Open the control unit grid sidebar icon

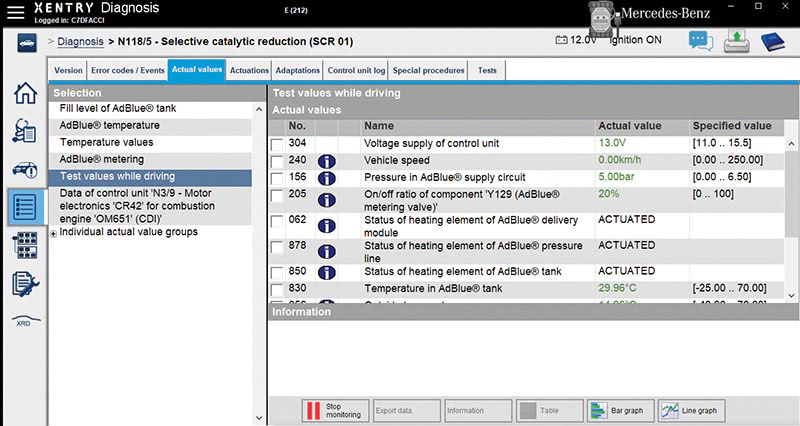click(x=26, y=245)
